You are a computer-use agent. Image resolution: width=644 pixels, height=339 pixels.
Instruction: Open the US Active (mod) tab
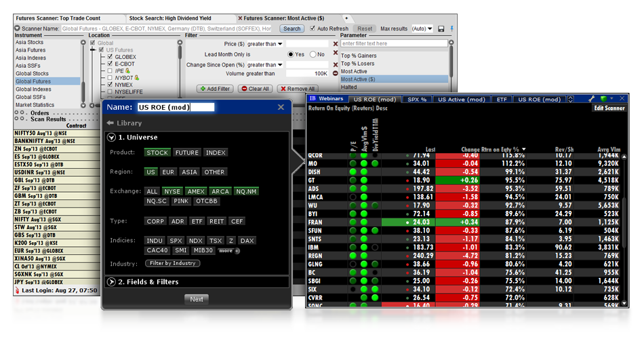(461, 100)
